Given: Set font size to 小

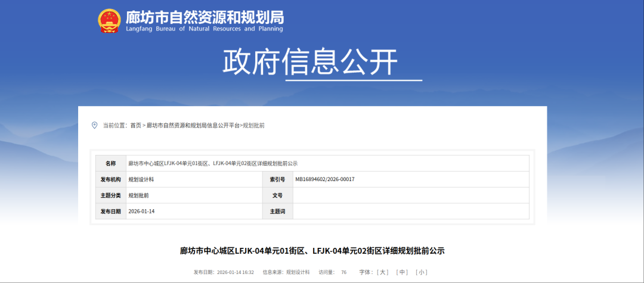Looking at the screenshot, I should click(x=422, y=272).
